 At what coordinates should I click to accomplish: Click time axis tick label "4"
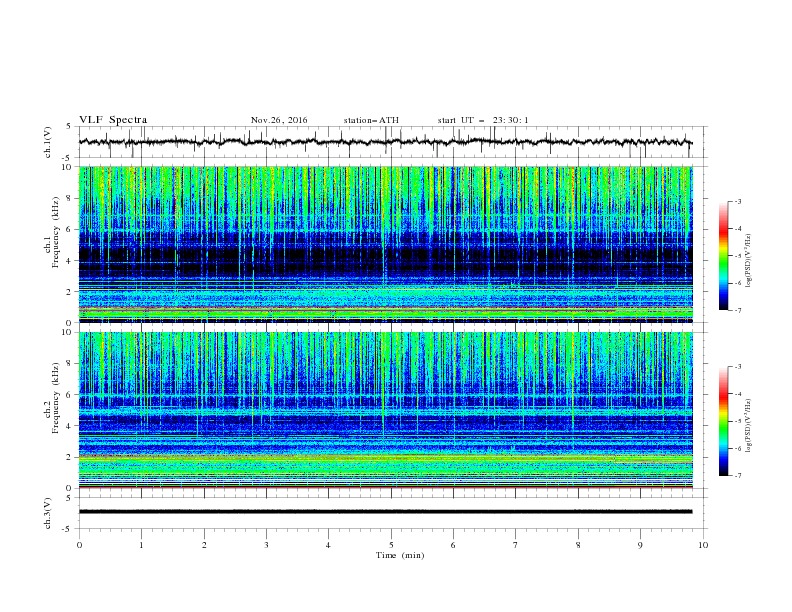coord(328,545)
